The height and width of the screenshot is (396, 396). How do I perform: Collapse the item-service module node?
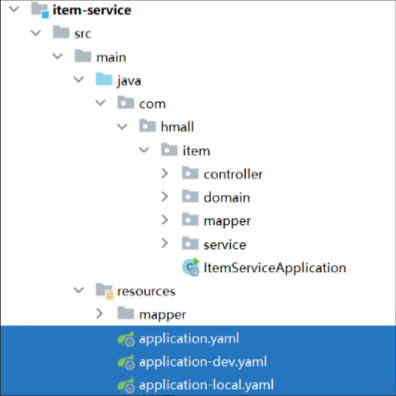(x=14, y=9)
